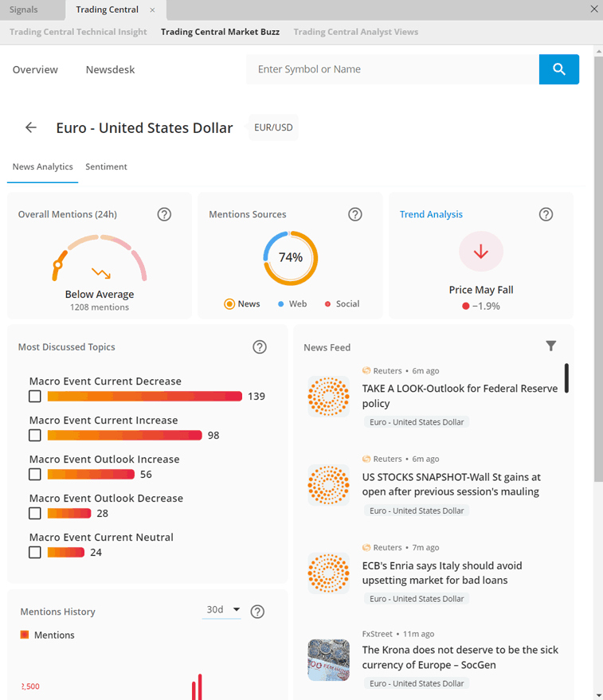Open the 30d period dropdown
603x700 pixels.
[x=222, y=610]
